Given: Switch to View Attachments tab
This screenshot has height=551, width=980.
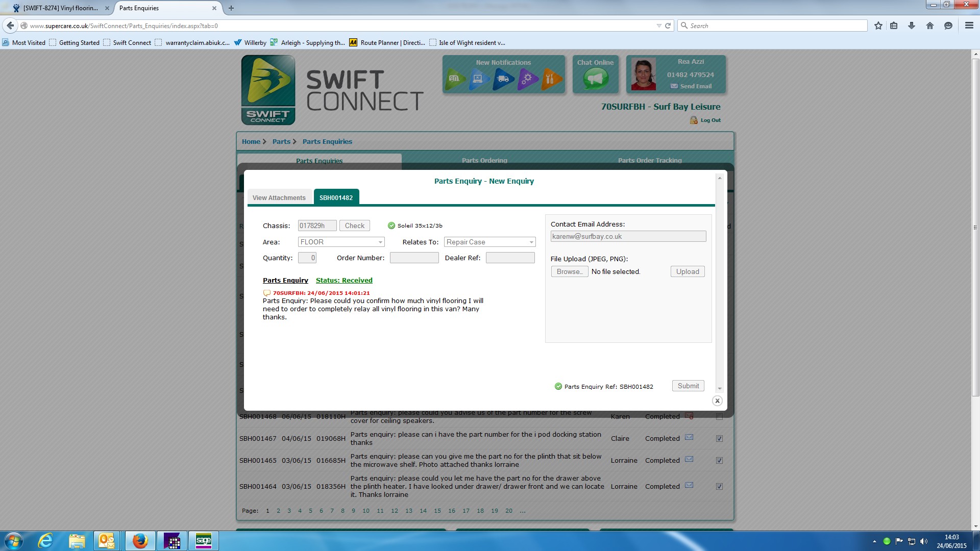Looking at the screenshot, I should (279, 198).
